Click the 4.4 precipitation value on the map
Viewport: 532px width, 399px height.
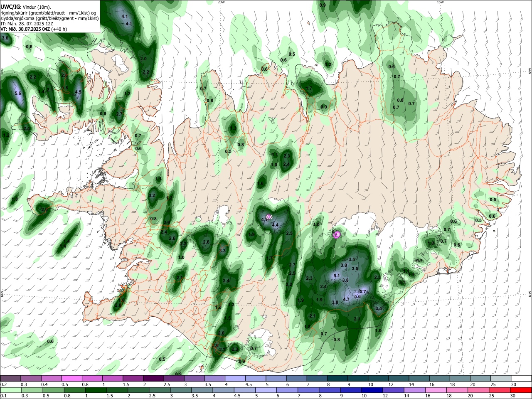pos(275,225)
